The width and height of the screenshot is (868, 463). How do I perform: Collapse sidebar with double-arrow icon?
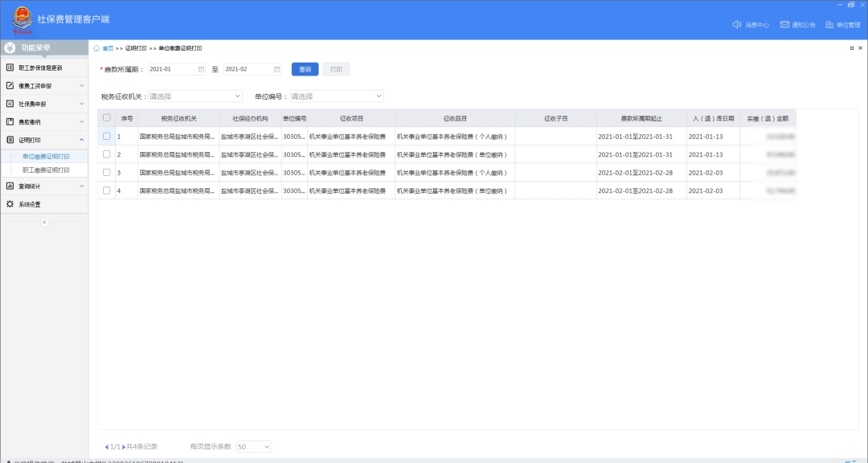44,222
